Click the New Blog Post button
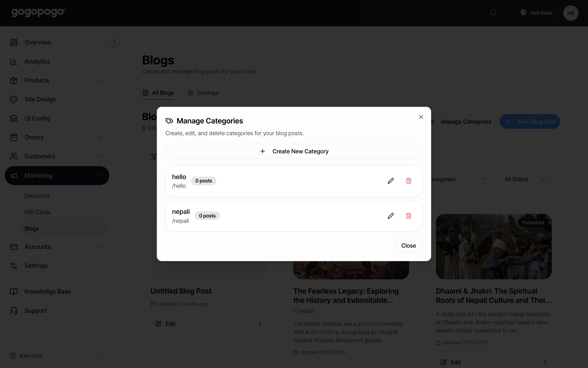Screen dimensions: 588x368 pos(530,122)
